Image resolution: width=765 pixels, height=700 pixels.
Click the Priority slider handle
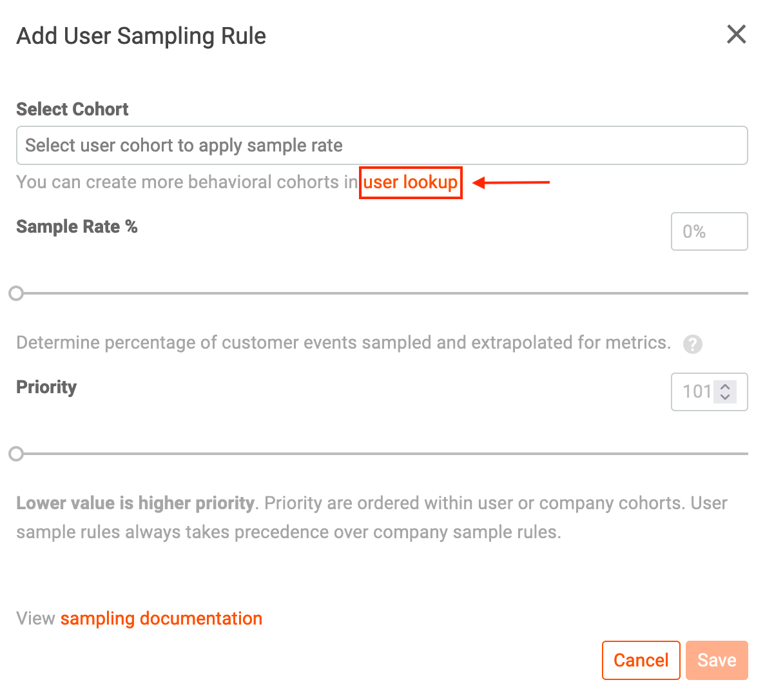click(16, 454)
